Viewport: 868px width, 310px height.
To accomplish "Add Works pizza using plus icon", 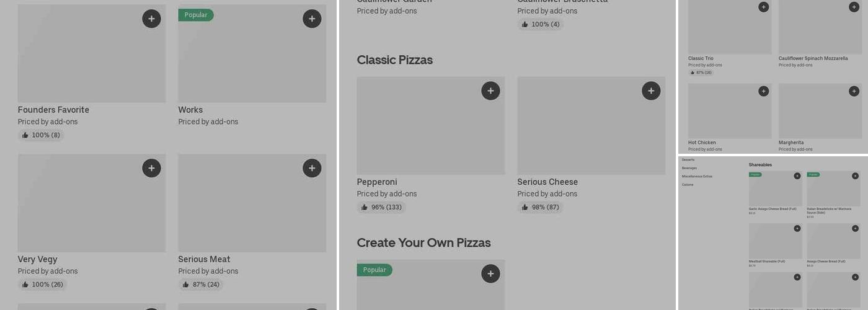I will (312, 19).
